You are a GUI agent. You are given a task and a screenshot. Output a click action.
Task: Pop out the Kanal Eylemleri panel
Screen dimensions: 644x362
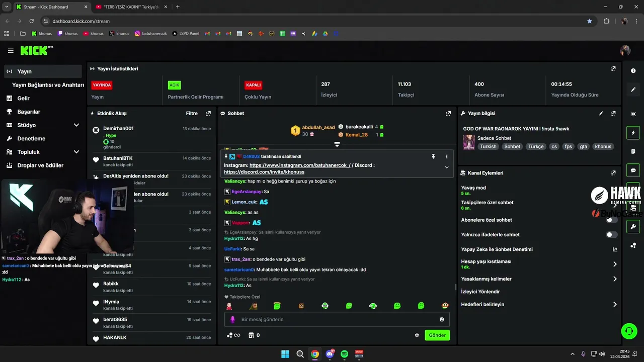(x=613, y=173)
